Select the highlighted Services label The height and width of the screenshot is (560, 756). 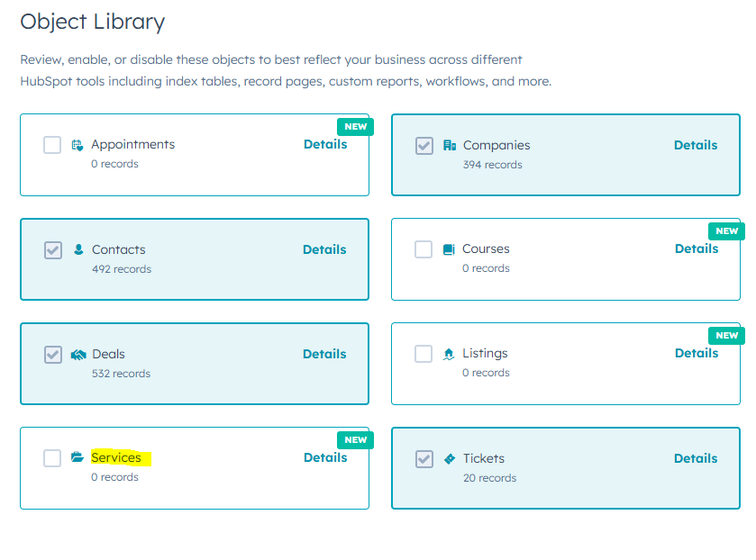[116, 458]
